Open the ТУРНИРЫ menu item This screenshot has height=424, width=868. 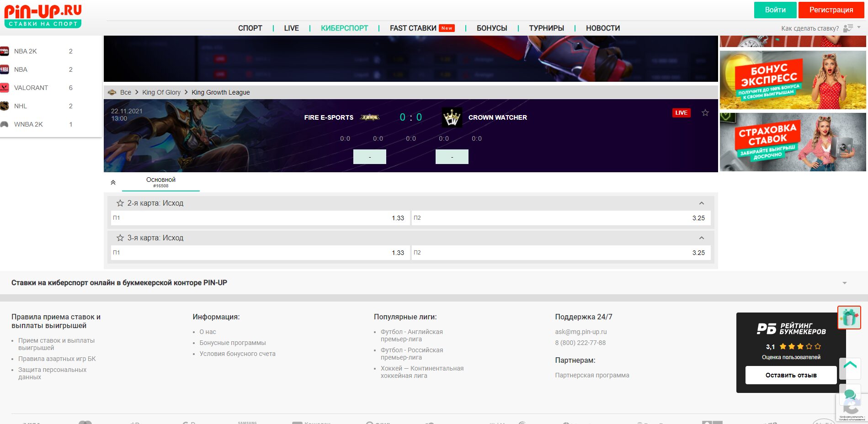coord(546,28)
